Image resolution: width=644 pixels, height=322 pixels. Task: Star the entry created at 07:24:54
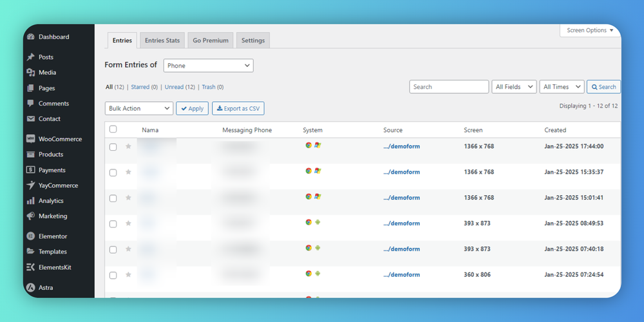(128, 274)
